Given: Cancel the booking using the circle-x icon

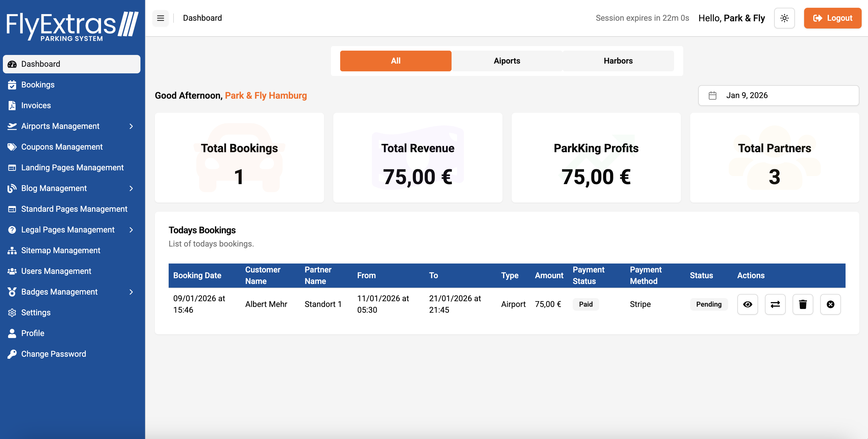Looking at the screenshot, I should [830, 304].
